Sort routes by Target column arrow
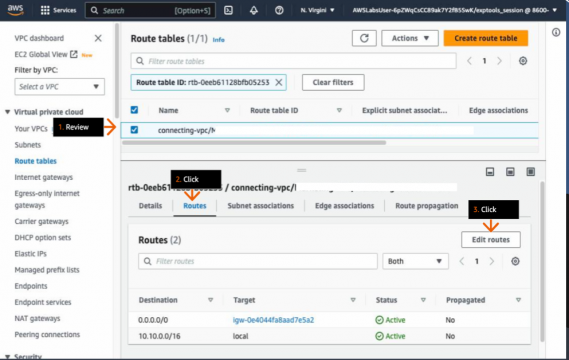 [x=353, y=300]
